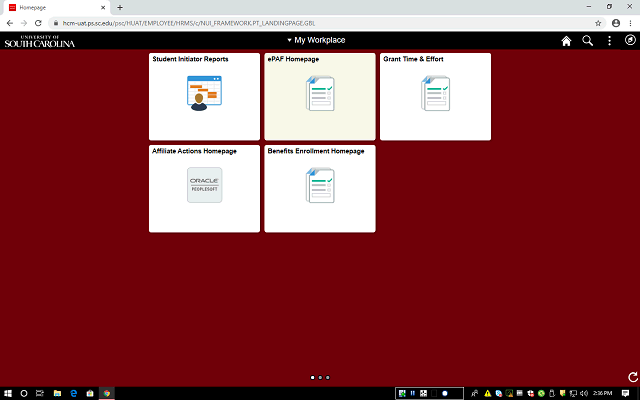Go to the first homepage page dot
Image resolution: width=640 pixels, height=400 pixels.
point(313,378)
